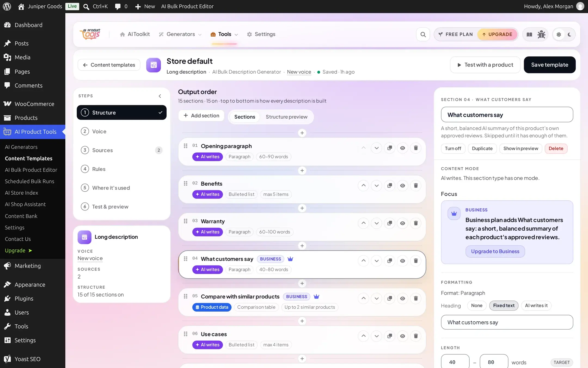
Task: Toggle eye icon on Compare with similar products
Action: pyautogui.click(x=403, y=298)
